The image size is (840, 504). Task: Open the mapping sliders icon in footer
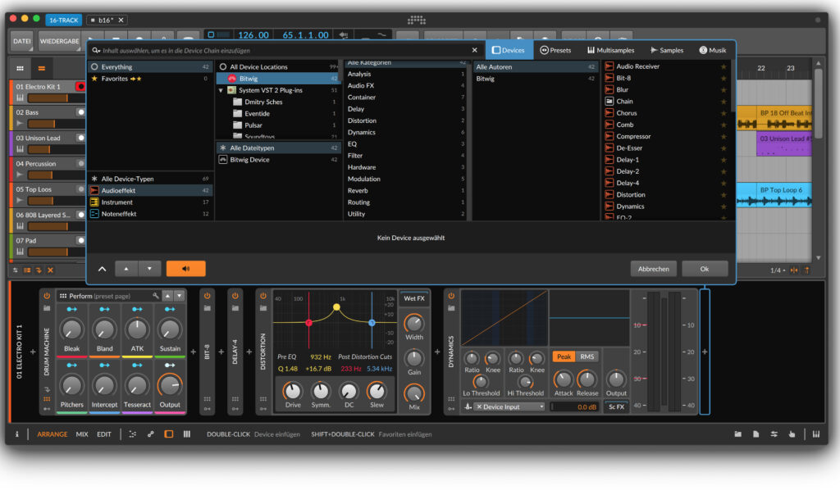tap(774, 434)
